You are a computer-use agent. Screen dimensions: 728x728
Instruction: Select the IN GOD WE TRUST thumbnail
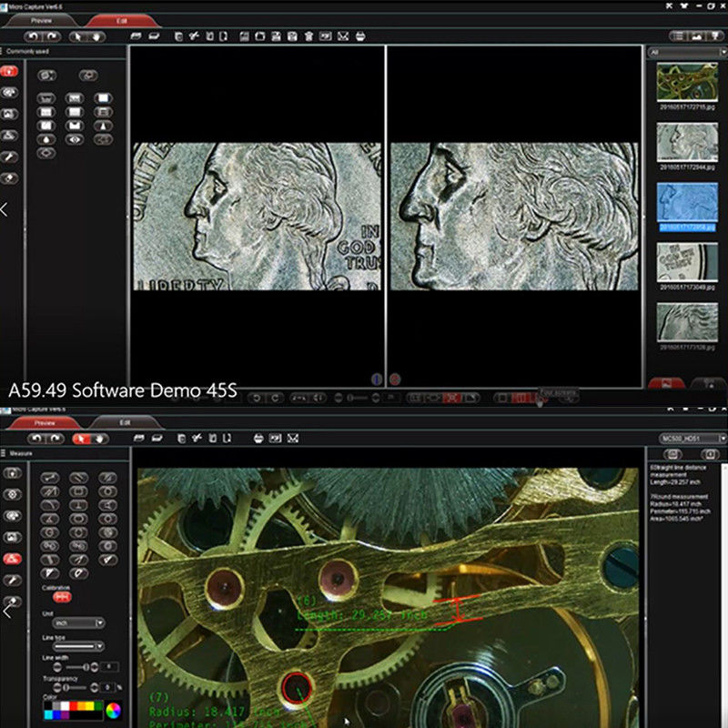pos(687,262)
